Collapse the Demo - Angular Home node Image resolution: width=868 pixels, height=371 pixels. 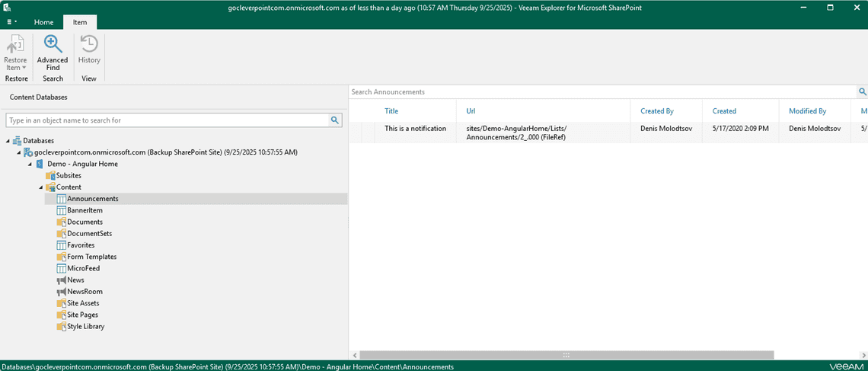[x=30, y=165]
